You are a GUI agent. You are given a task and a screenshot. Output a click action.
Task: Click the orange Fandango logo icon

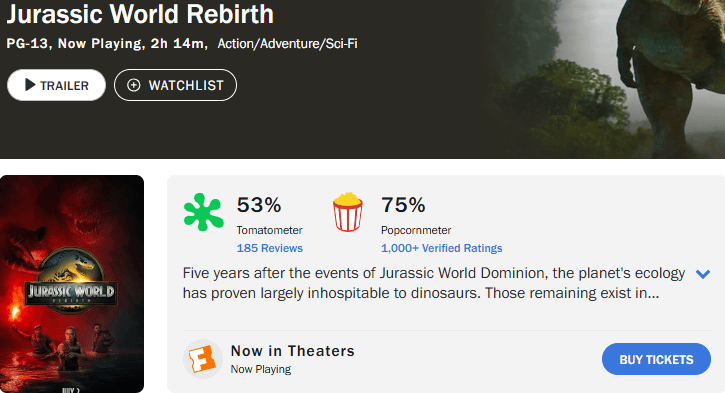click(x=203, y=359)
